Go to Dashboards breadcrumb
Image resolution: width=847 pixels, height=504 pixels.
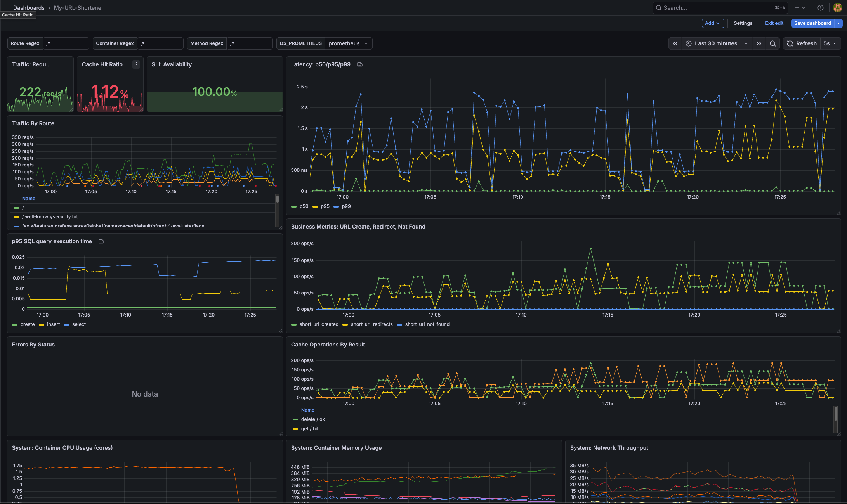[x=29, y=8]
